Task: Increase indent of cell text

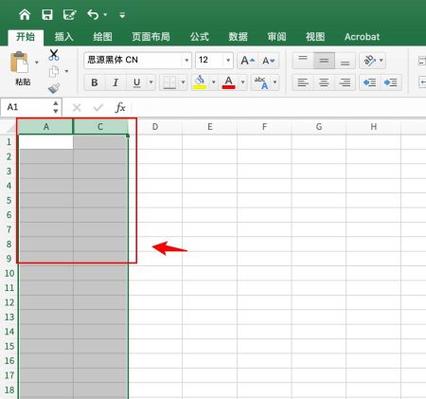Action: coord(391,82)
